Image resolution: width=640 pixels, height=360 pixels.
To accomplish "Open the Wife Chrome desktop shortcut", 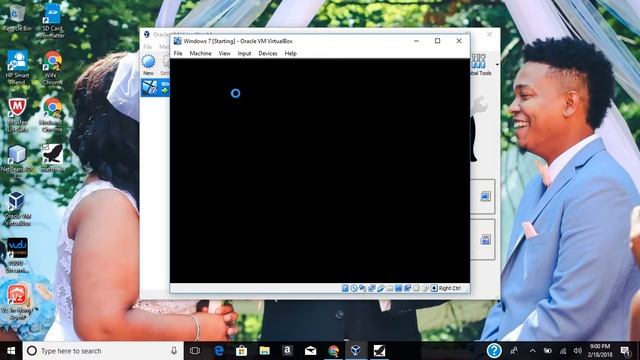I will (52, 68).
